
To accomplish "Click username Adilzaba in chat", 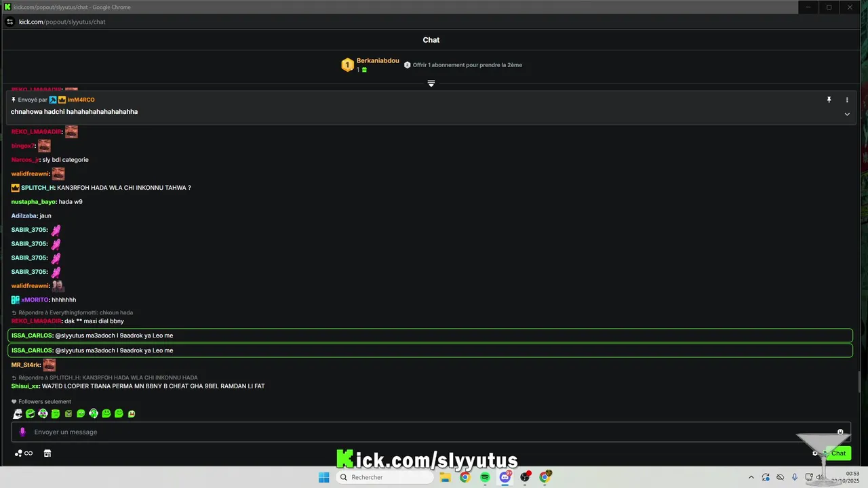I will (x=24, y=216).
